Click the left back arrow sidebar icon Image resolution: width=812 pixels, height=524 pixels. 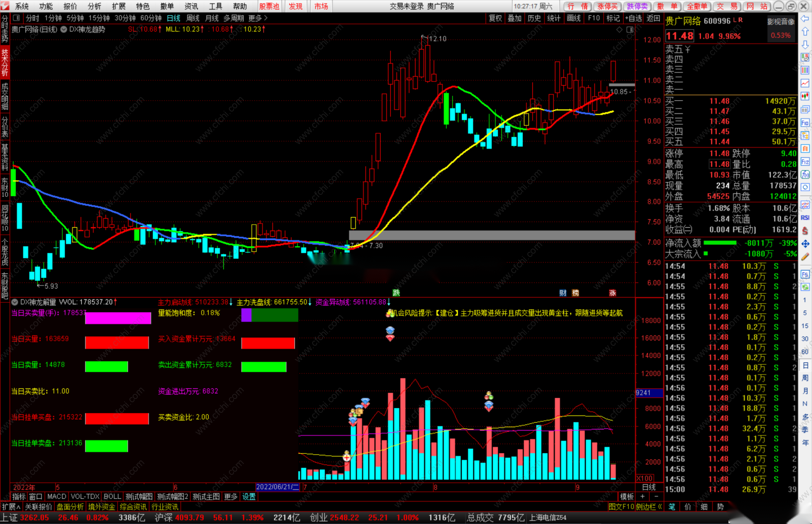805,19
